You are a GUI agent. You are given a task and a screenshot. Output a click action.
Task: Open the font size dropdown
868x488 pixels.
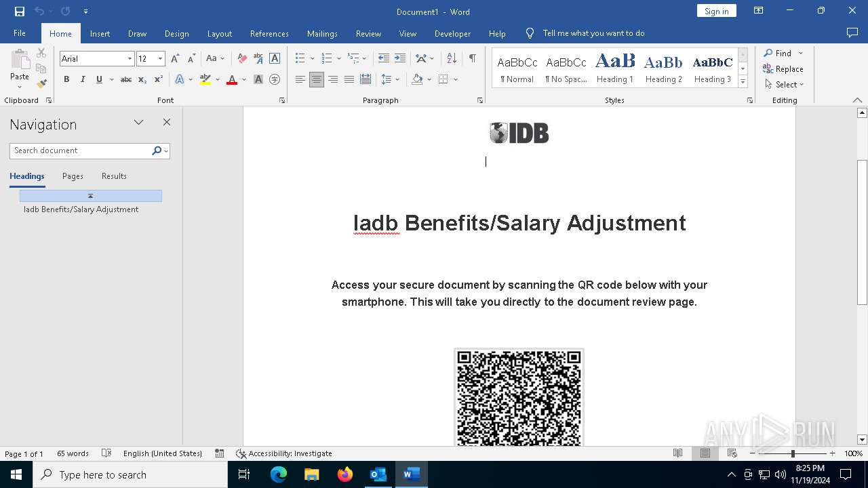[x=160, y=59]
